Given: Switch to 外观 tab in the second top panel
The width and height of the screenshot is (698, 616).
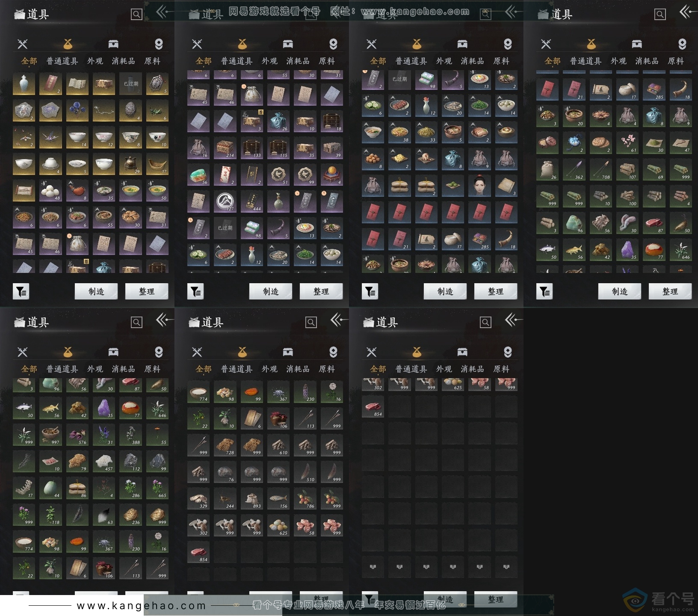Looking at the screenshot, I should (x=269, y=61).
